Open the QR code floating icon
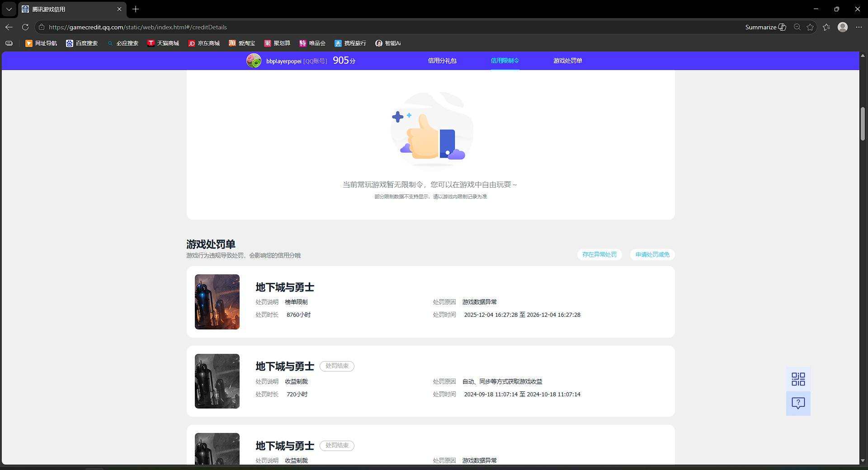The image size is (868, 470). click(798, 379)
